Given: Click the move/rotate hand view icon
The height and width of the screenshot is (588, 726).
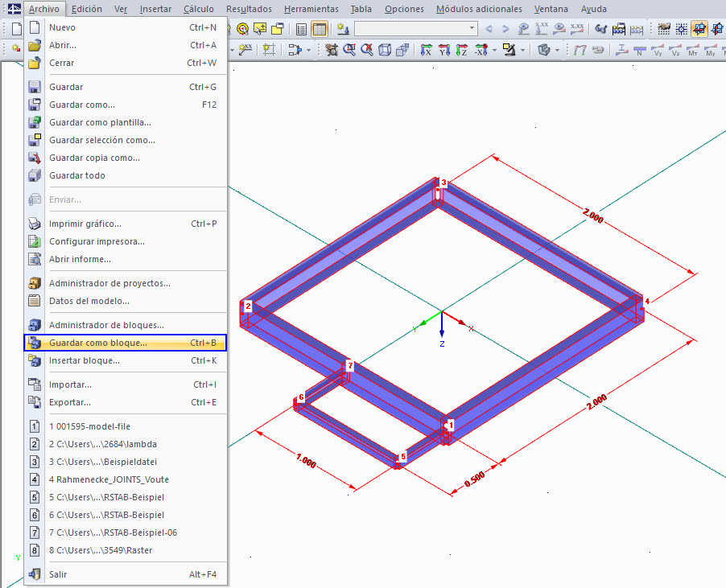Looking at the screenshot, I should point(331,50).
